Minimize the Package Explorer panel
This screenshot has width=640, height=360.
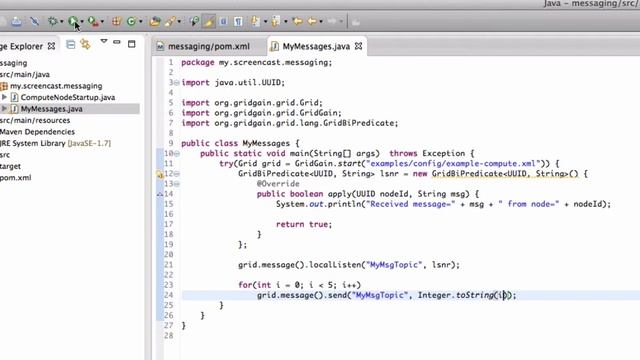(x=117, y=42)
